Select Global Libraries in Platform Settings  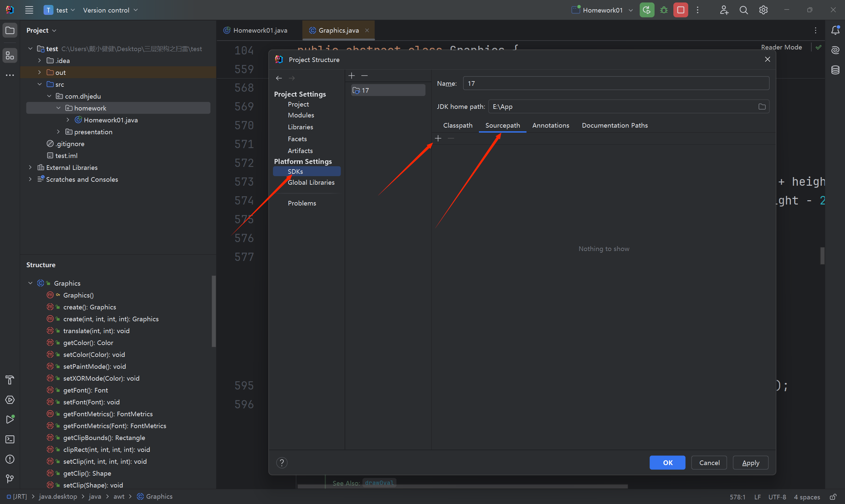pos(311,182)
